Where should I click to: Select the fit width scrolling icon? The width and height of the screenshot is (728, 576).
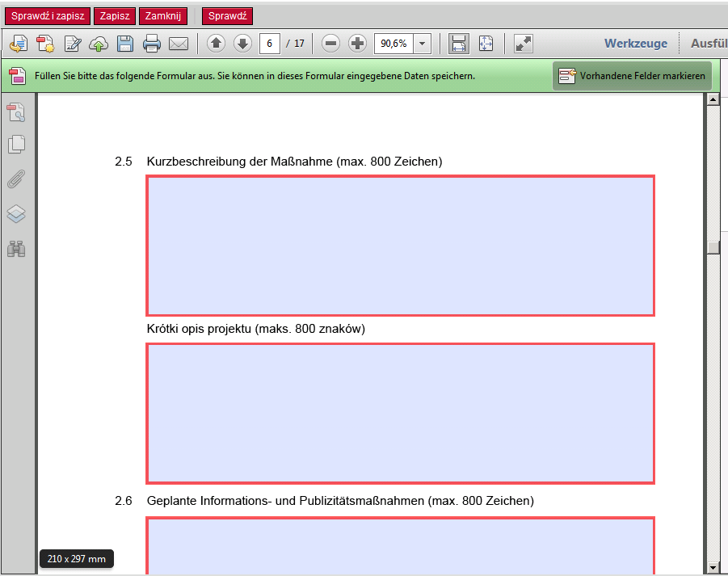coord(458,44)
